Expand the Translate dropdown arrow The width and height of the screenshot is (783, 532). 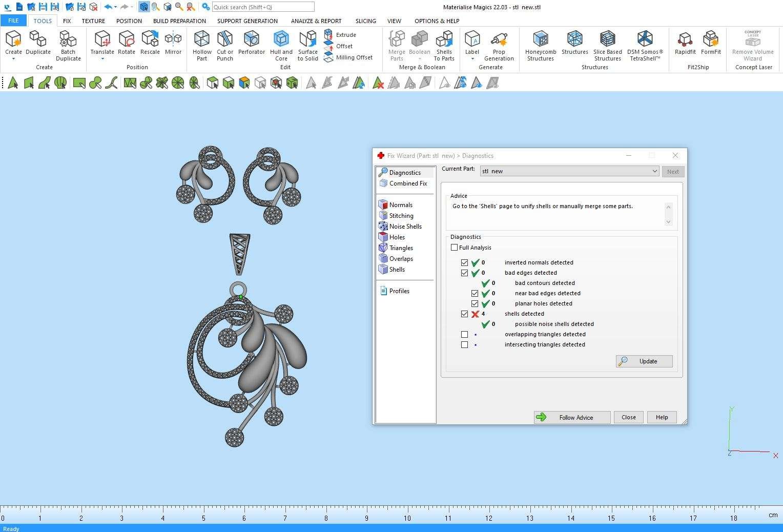pos(102,59)
